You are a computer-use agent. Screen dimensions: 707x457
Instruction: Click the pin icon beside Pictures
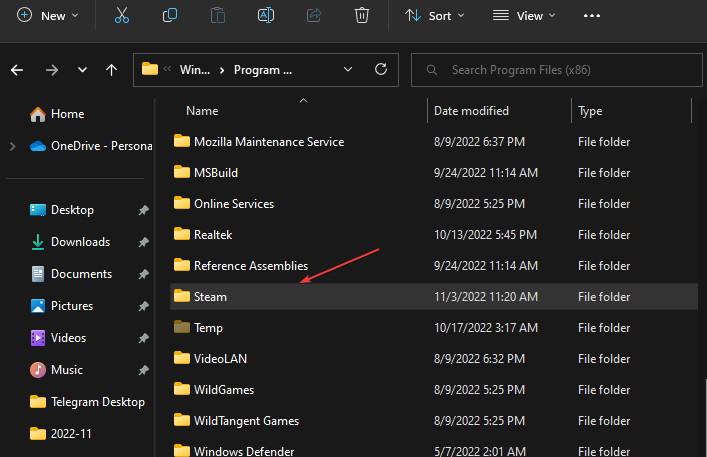point(143,306)
